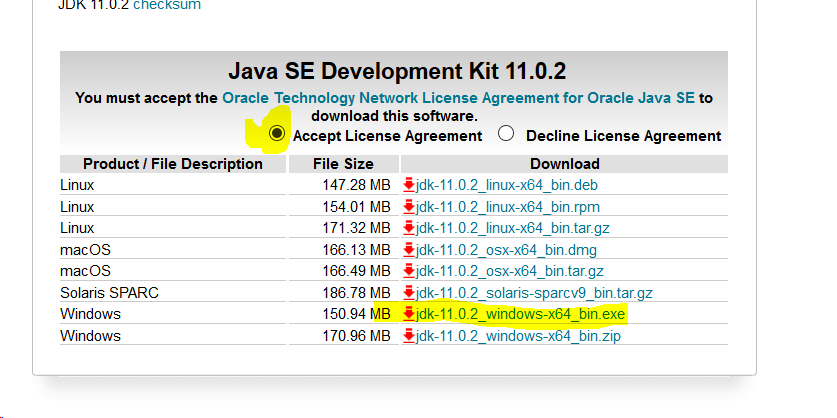Click red download arrow for solaris tar.gz
The image size is (837, 418).
[x=409, y=293]
